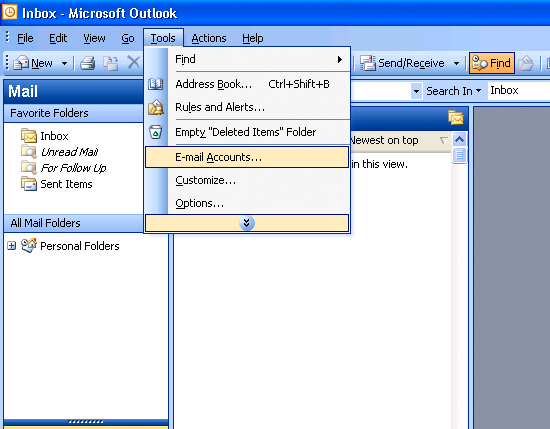Click the For Follow Up folder icon
550x429 pixels.
29,168
